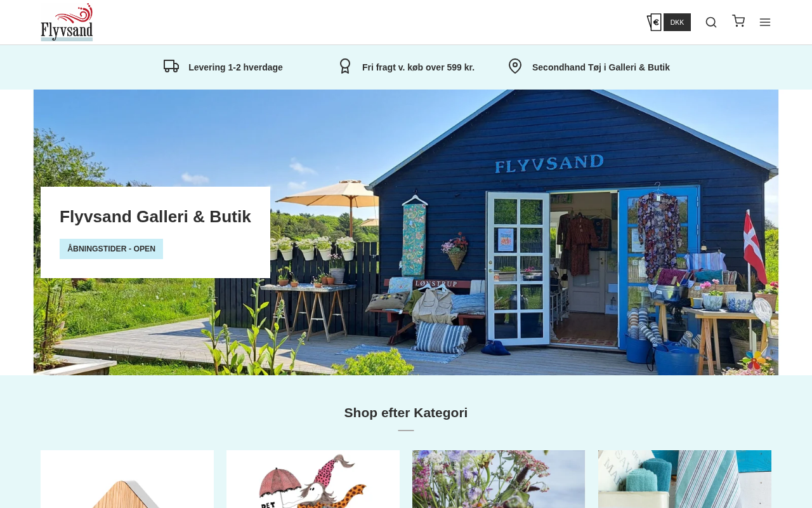Open the search magnifier icon
This screenshot has width=812, height=508.
711,22
